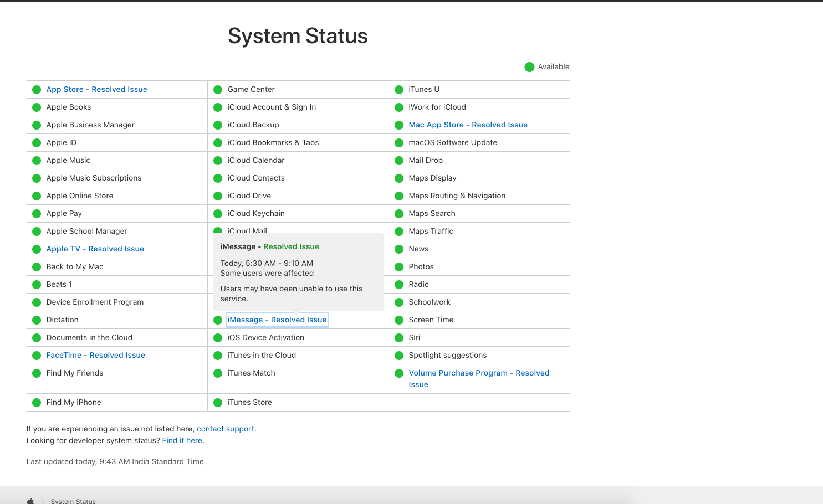This screenshot has height=504, width=823.
Task: Open the App Store - Resolved Issue link
Action: click(97, 89)
